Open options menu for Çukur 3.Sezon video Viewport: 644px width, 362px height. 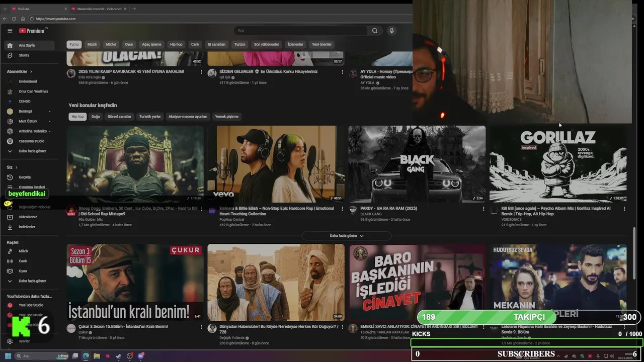click(x=202, y=327)
